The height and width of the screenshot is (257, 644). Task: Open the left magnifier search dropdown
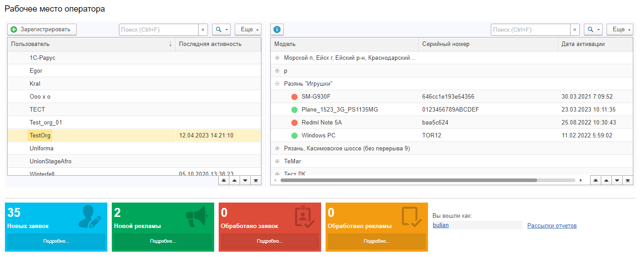click(x=221, y=29)
